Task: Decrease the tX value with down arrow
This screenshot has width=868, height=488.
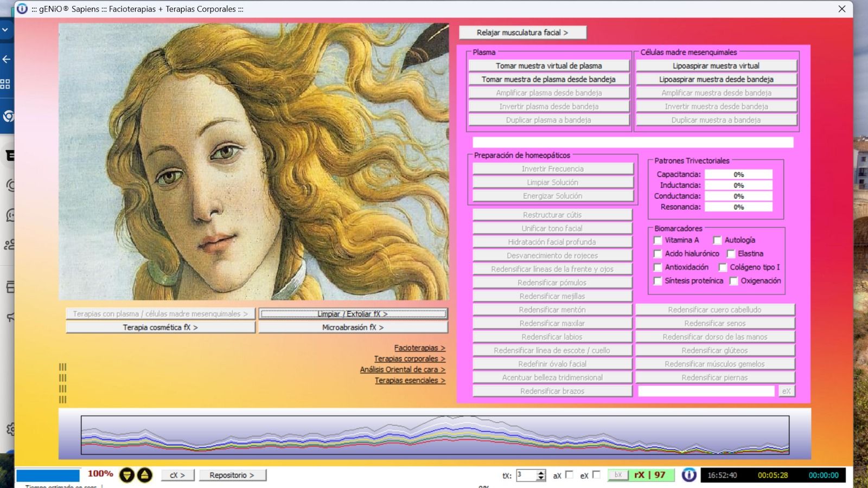Action: 541,478
